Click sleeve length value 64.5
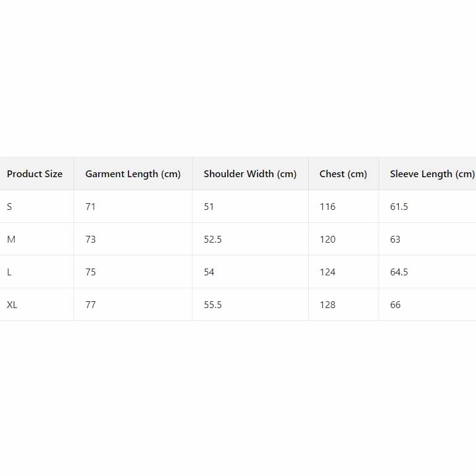Viewport: 476px width, 476px height. pos(399,272)
